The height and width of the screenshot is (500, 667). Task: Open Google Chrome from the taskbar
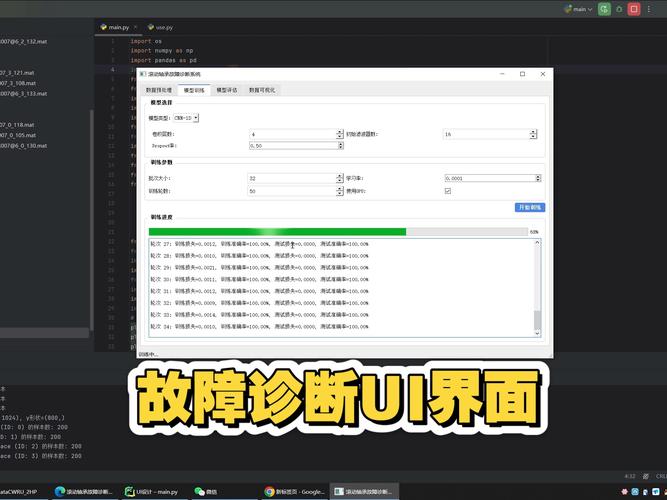pyautogui.click(x=294, y=491)
